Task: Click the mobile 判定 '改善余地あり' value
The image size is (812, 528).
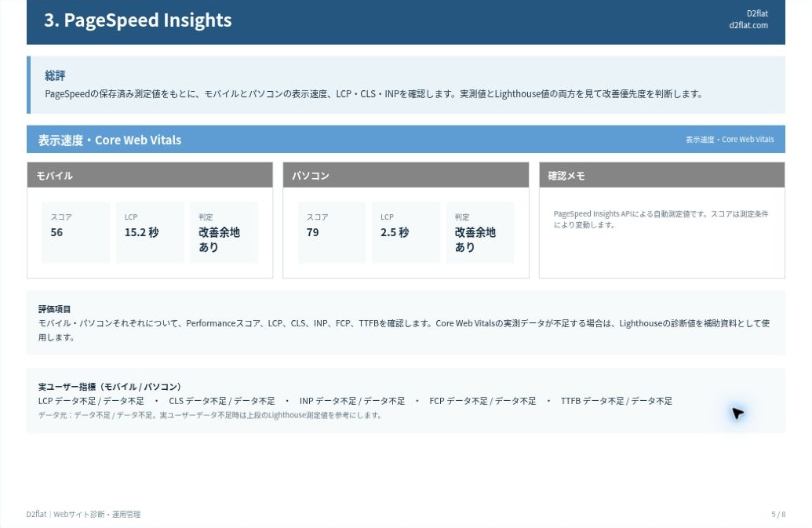Action: [219, 239]
